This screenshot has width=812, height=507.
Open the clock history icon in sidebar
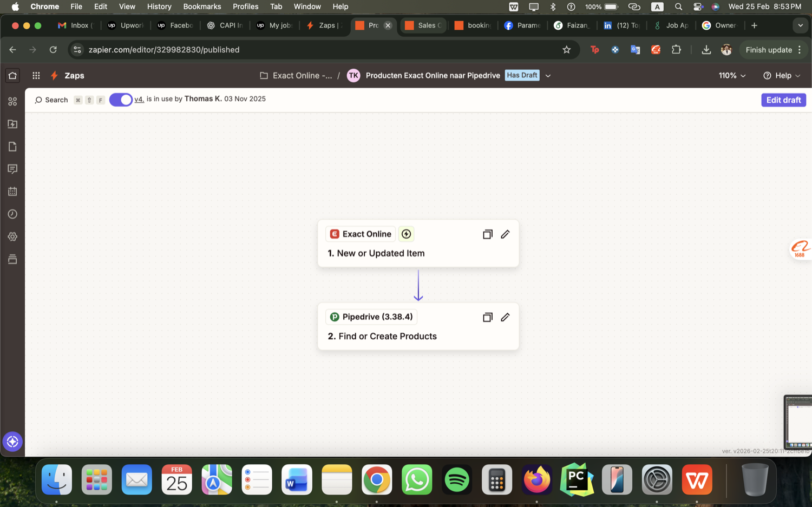click(12, 214)
